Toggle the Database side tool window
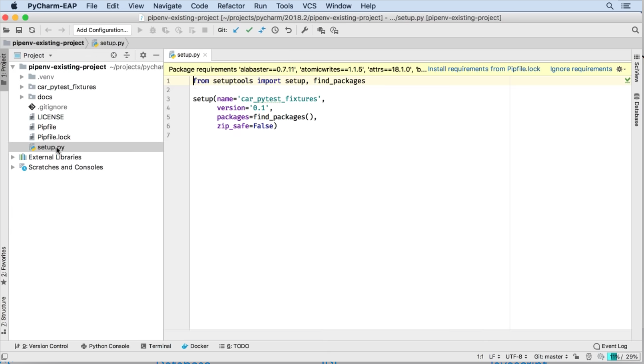 pos(637,110)
